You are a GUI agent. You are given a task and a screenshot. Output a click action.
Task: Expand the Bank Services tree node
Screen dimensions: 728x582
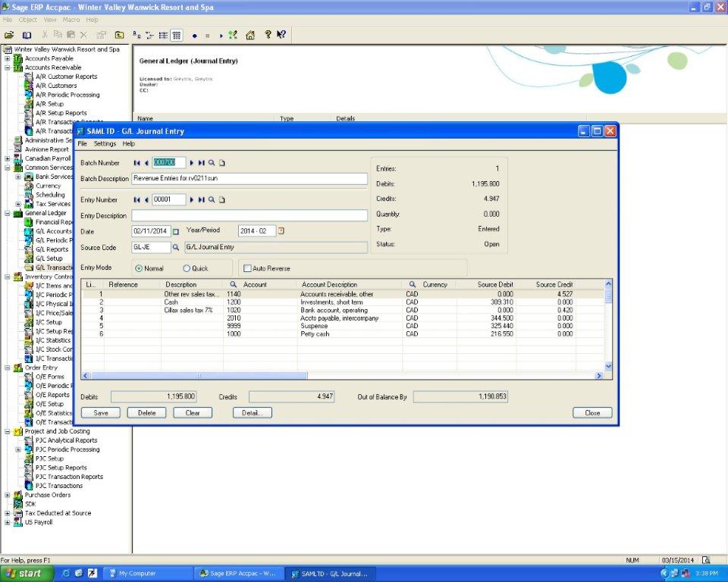coord(18,177)
